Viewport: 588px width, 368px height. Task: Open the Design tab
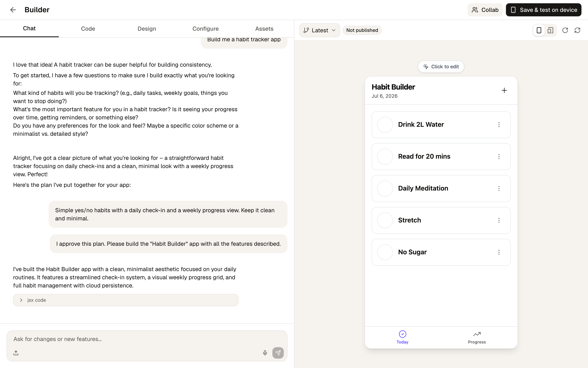pyautogui.click(x=147, y=29)
